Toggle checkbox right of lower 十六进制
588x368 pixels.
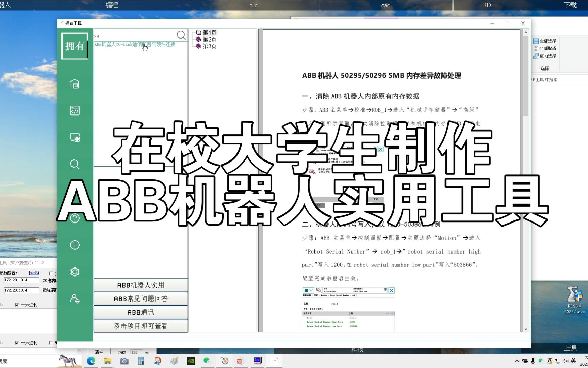(51, 343)
